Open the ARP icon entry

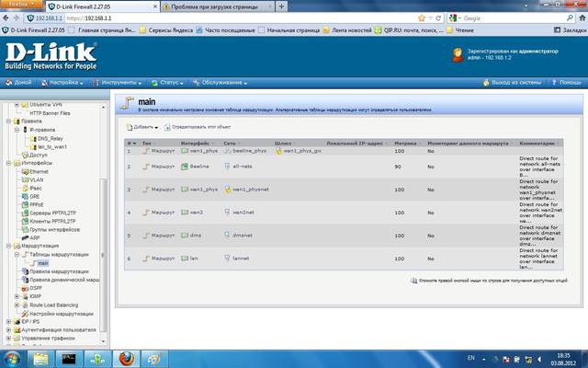tap(25, 237)
